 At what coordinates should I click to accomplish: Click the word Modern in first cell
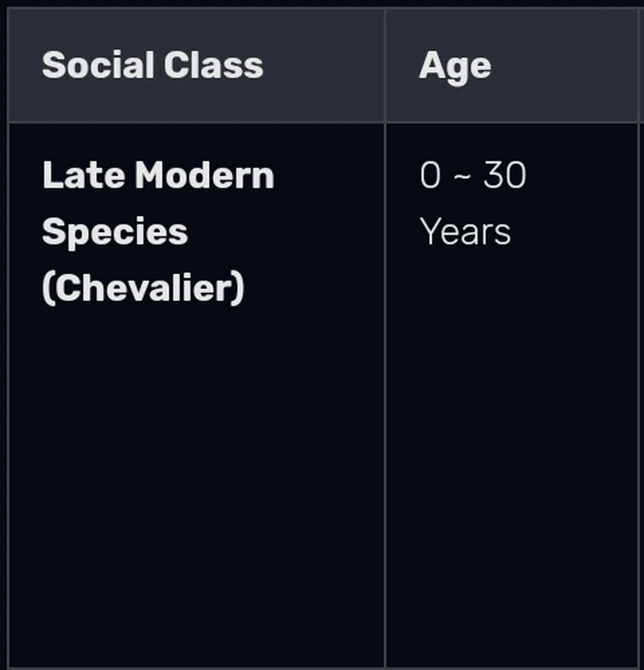click(205, 175)
